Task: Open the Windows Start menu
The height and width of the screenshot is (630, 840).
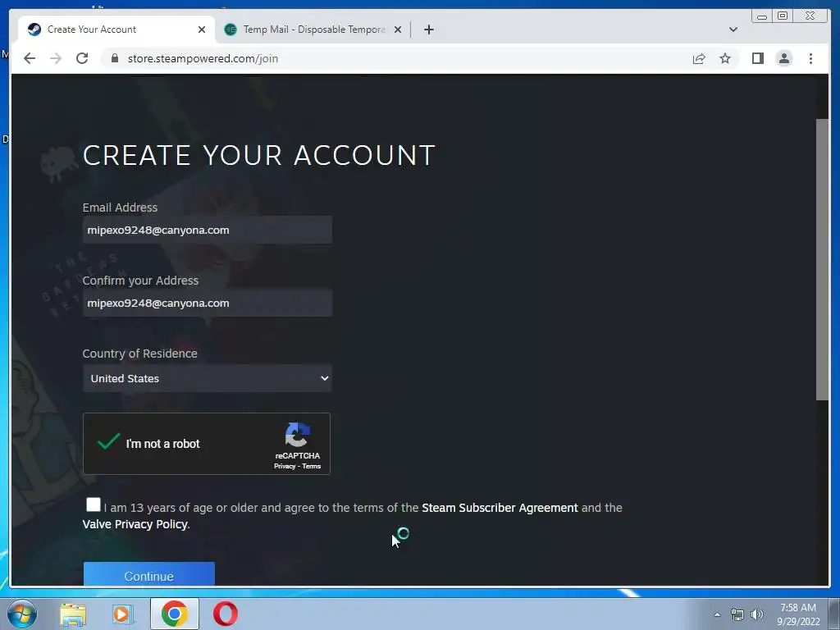Action: 22,614
